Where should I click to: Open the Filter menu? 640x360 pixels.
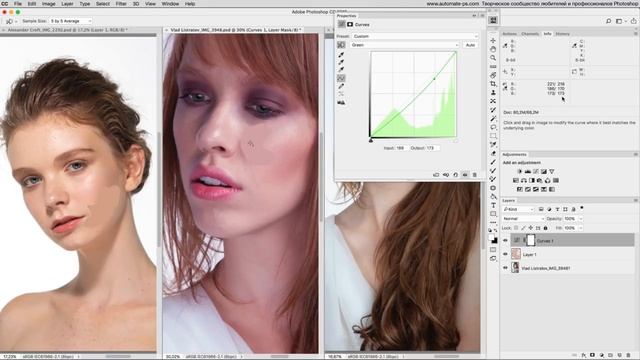(x=121, y=4)
